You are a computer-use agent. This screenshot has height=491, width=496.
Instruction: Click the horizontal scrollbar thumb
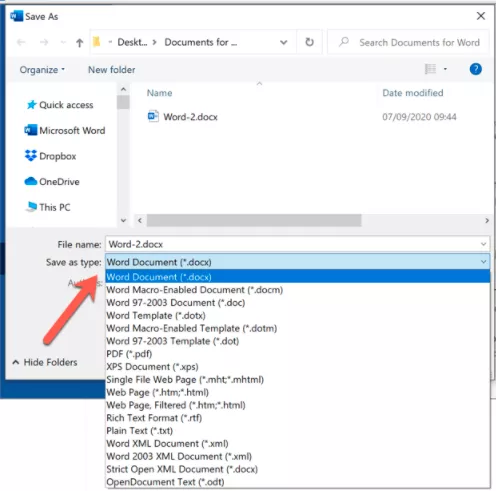coord(254,220)
